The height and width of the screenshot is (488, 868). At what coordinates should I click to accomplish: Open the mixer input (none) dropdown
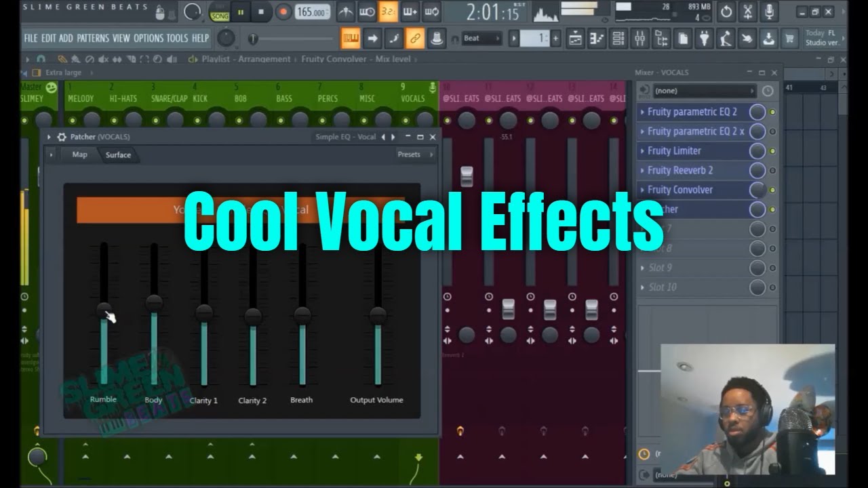tap(704, 91)
